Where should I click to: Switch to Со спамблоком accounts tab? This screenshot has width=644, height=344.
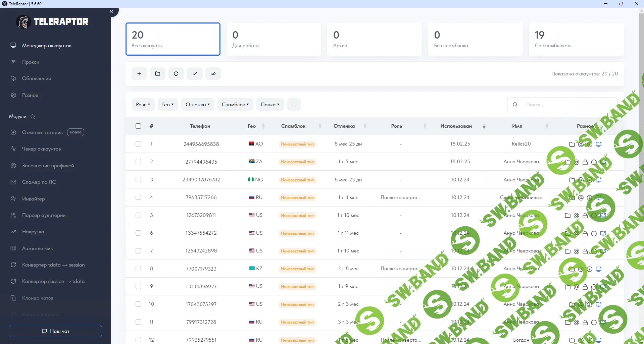[576, 39]
